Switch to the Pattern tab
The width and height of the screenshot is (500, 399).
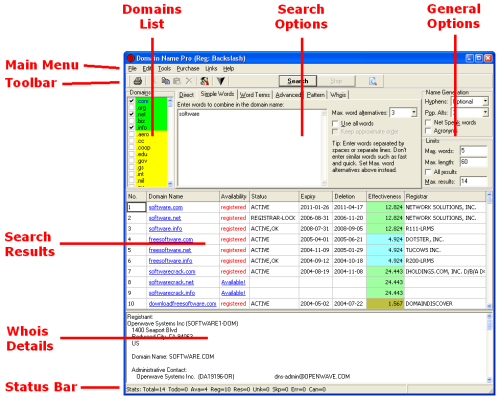[315, 95]
